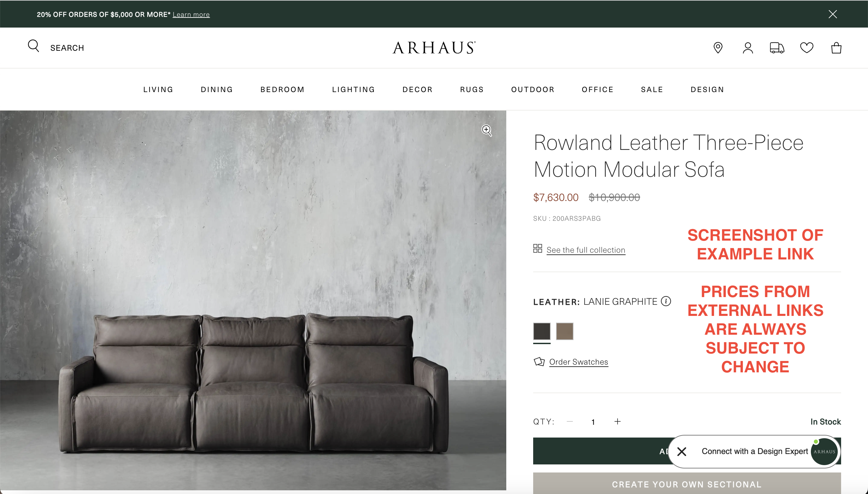
Task: Select the dark graphite leather swatch
Action: coord(542,331)
